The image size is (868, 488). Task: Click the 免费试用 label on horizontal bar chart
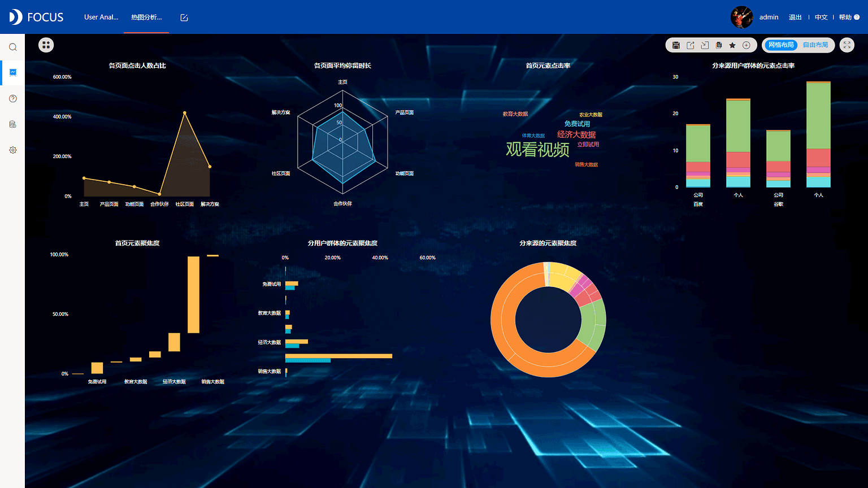click(x=271, y=284)
